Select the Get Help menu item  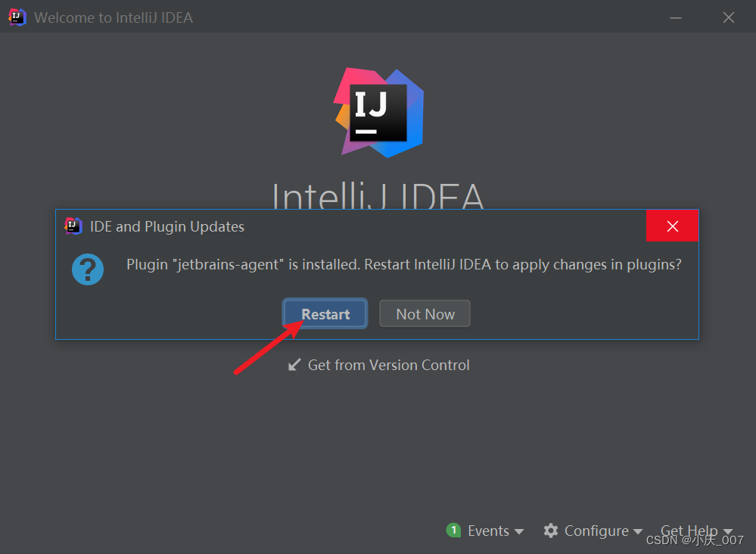[689, 530]
